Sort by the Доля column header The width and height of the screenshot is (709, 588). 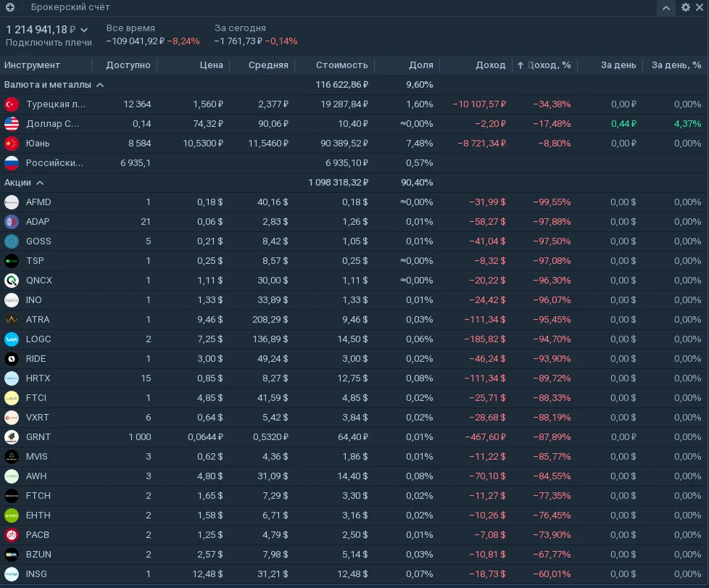[x=421, y=65]
